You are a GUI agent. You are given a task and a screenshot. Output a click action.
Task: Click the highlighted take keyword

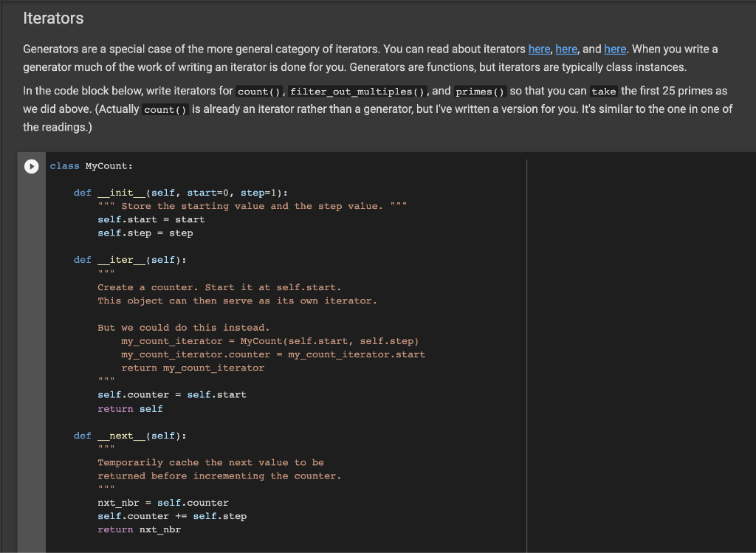click(x=603, y=91)
